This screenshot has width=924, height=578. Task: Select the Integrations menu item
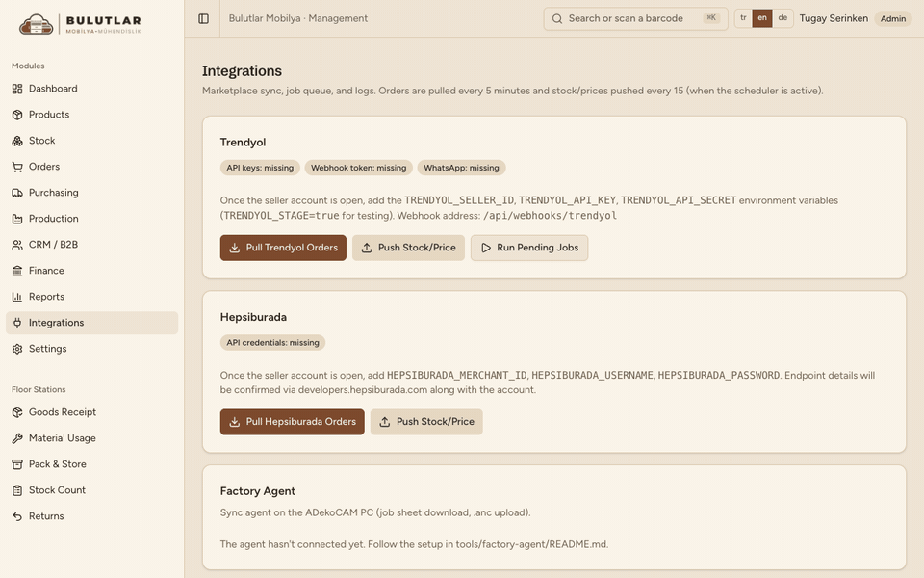click(92, 323)
